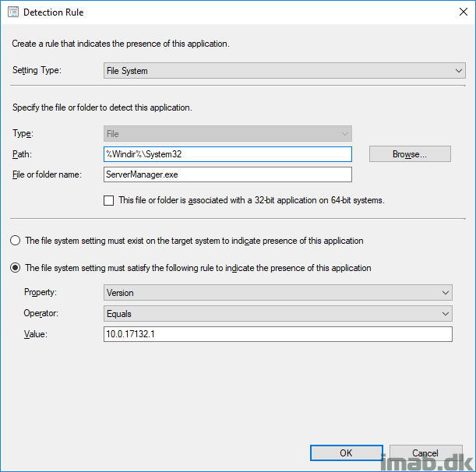Click the 'Operator:' label text
Screen dimensions: 476x472
click(41, 313)
